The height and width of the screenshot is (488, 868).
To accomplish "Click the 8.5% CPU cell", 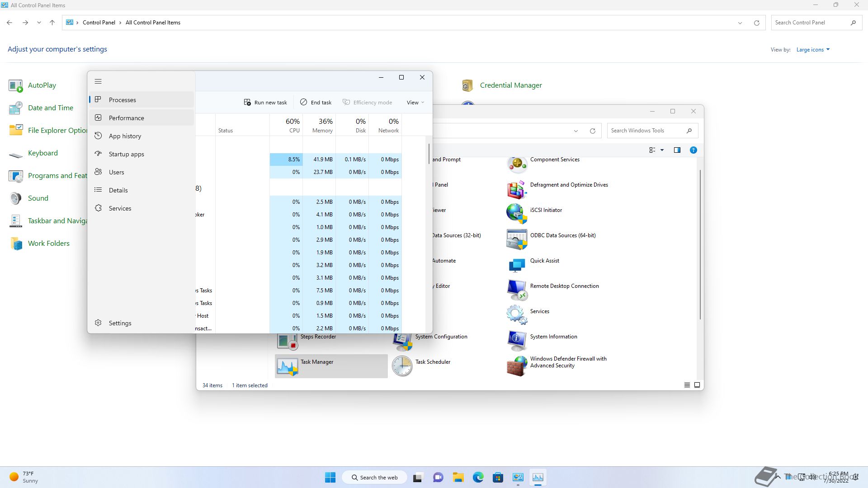I will coord(286,160).
